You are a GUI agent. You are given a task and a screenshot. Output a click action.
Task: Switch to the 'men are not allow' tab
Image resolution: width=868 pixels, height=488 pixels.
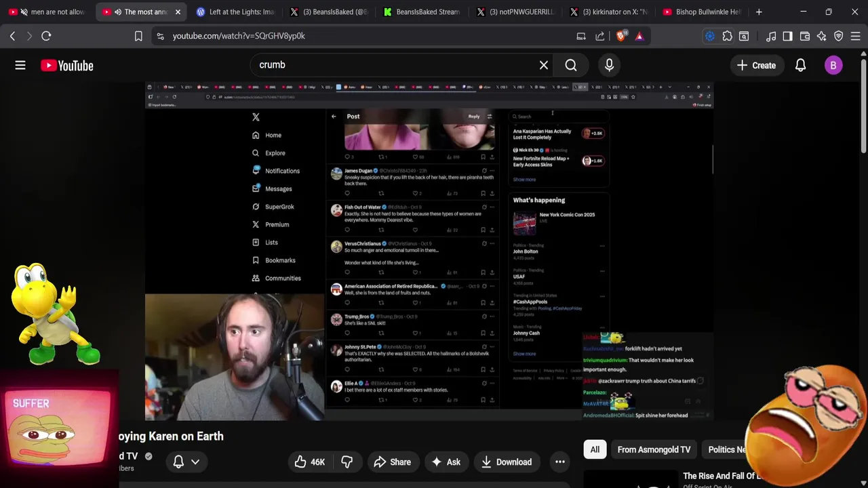(47, 12)
